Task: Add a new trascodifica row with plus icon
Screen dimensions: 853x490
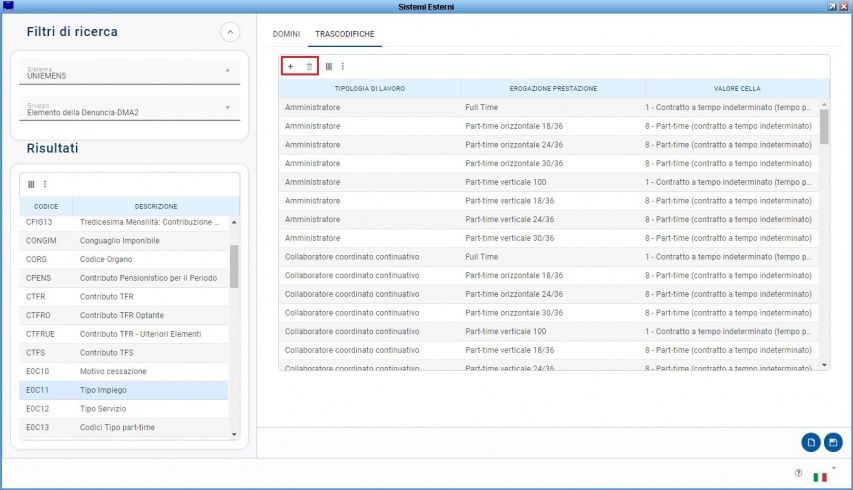Action: coord(290,66)
